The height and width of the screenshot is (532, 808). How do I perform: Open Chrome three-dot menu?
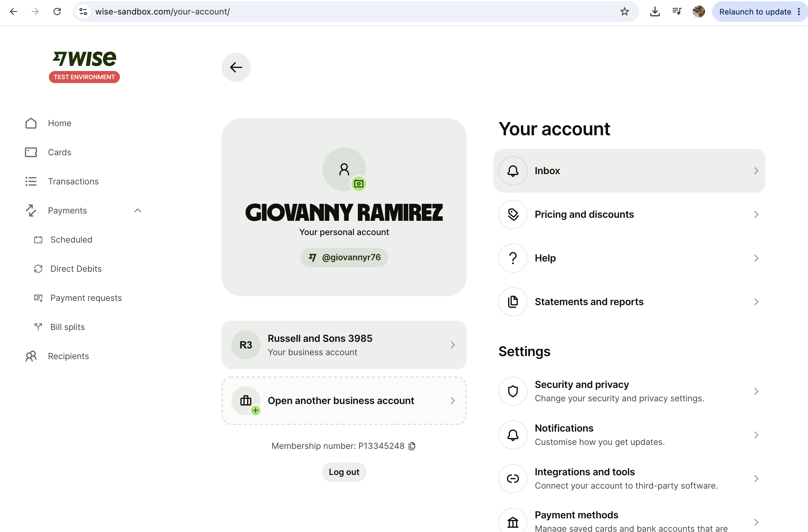tap(799, 12)
